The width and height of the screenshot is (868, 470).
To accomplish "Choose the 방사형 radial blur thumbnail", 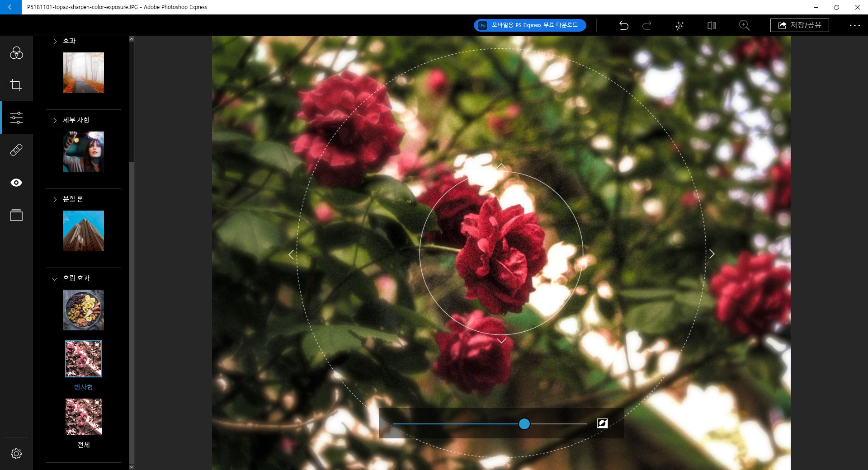I will [84, 359].
